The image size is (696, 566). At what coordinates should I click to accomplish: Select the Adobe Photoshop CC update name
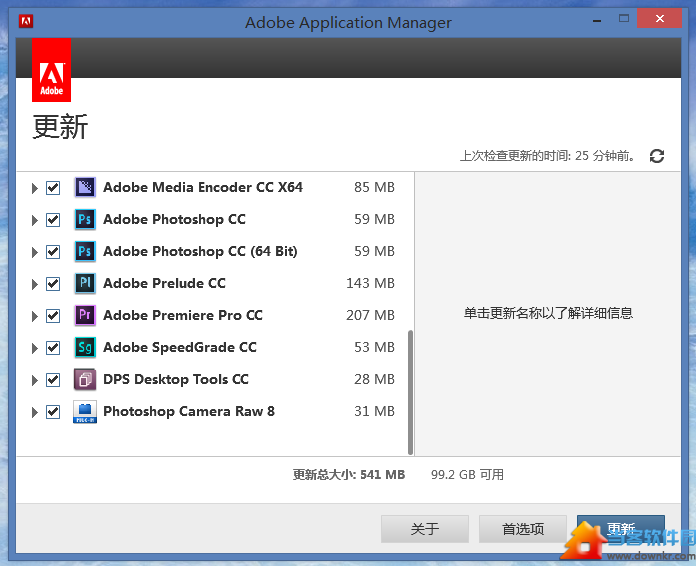174,219
